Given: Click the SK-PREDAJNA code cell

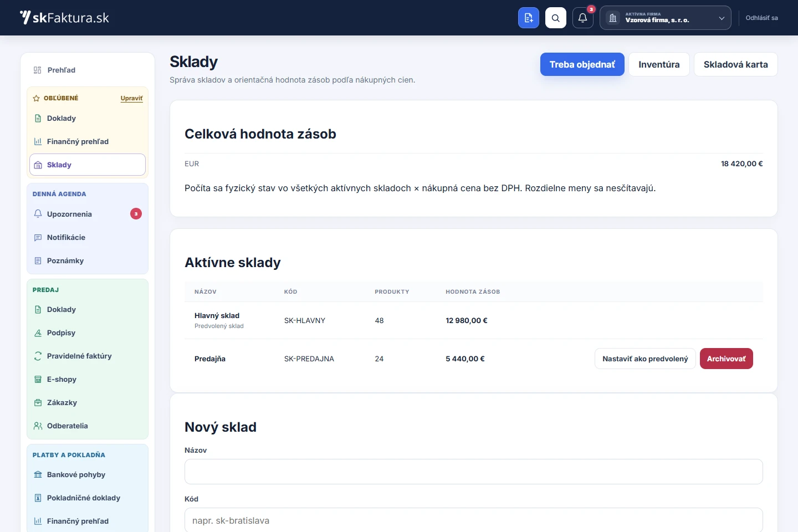Looking at the screenshot, I should [x=309, y=359].
